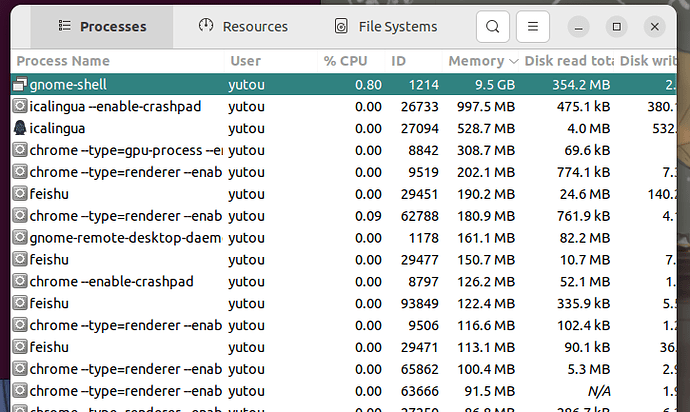Screen dimensions: 690x412
Task: Click icon of chrome renderer process 62788
Action: coord(20,215)
